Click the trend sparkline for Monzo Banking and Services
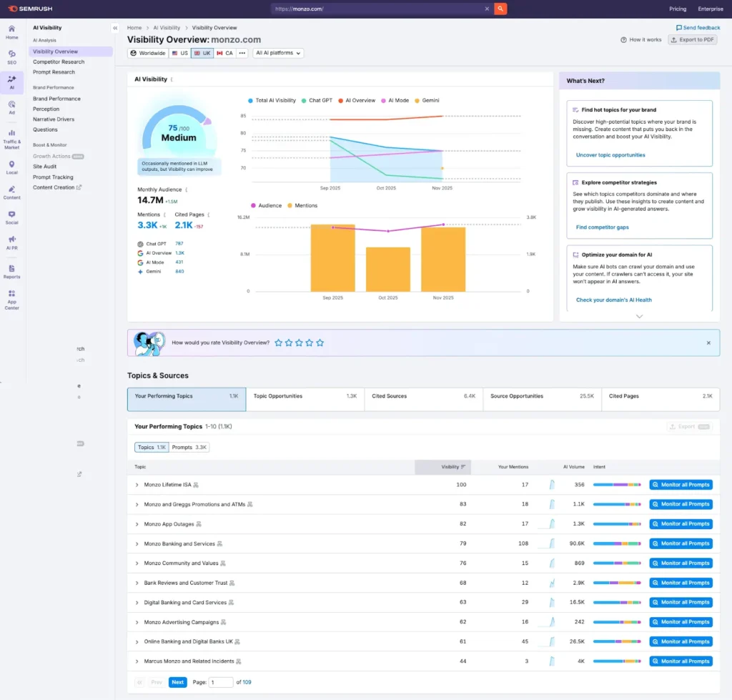 (x=547, y=543)
